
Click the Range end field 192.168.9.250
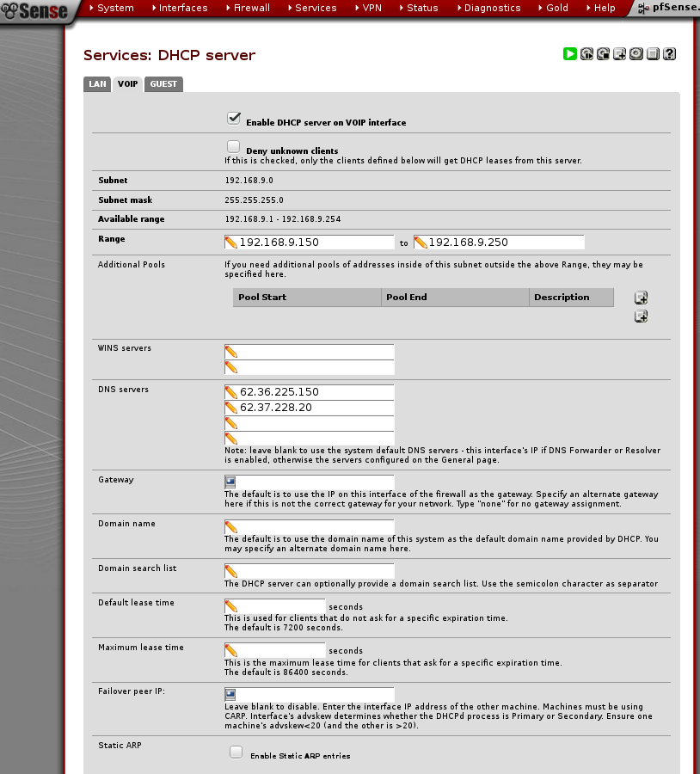click(499, 243)
